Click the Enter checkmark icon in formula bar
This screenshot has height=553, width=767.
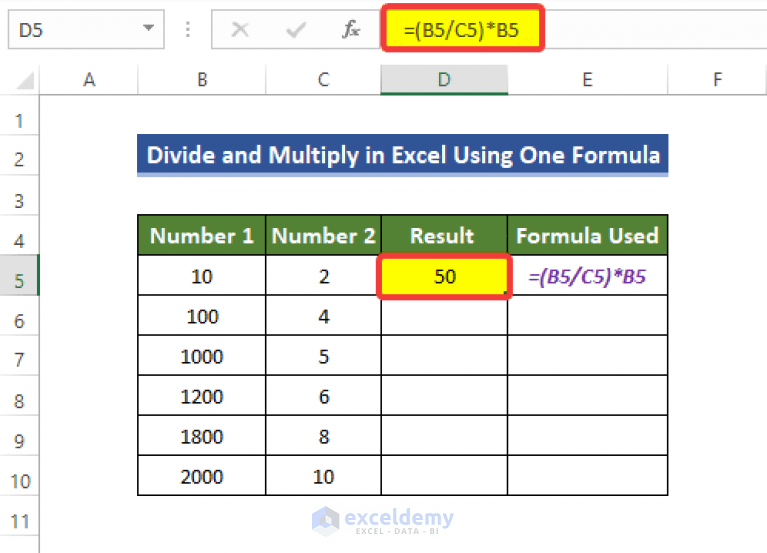pos(296,30)
